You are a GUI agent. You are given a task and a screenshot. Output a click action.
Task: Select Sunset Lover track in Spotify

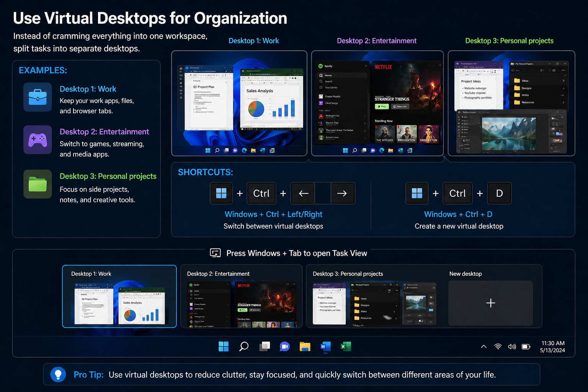[341, 137]
